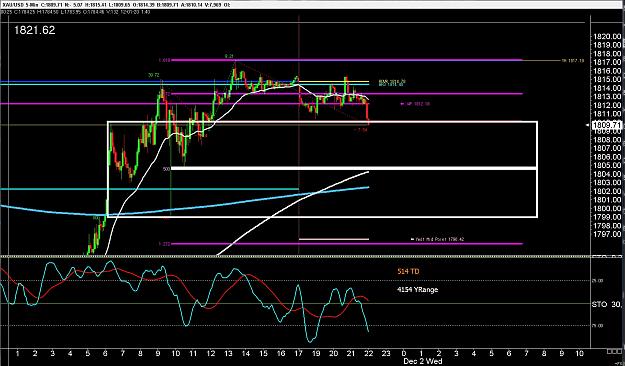Click the small squares at bottom-right corner
This screenshot has width=625, height=366.
pos(614,351)
